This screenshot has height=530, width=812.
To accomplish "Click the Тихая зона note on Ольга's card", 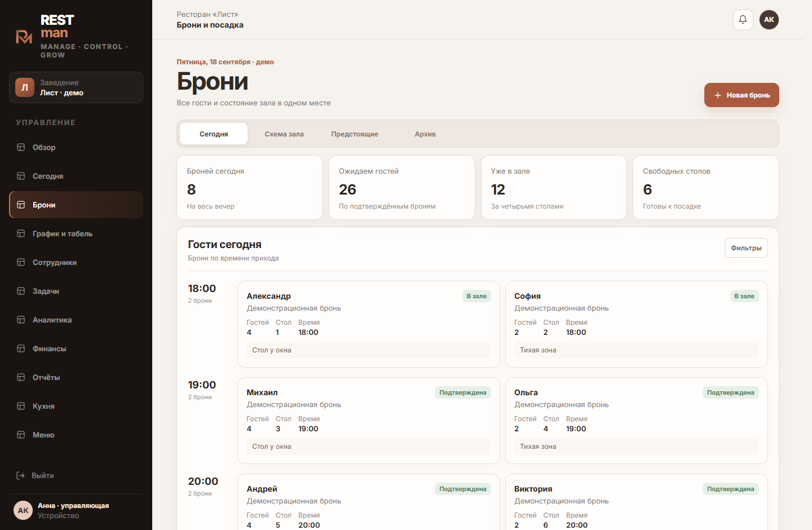I will pos(637,447).
